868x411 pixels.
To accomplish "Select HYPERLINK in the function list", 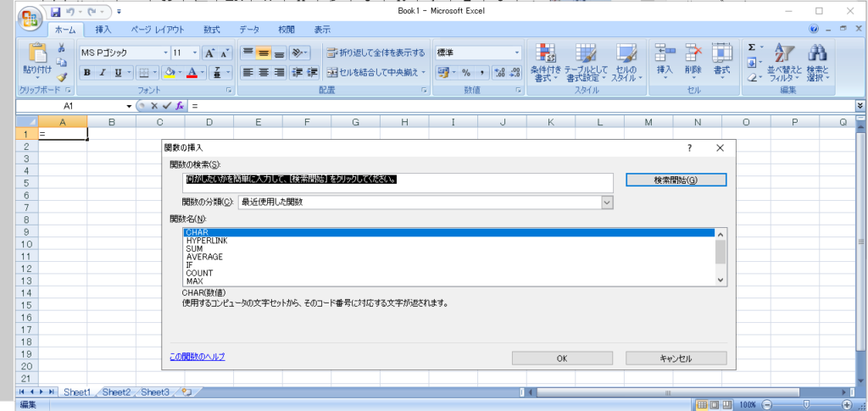I will click(x=449, y=241).
